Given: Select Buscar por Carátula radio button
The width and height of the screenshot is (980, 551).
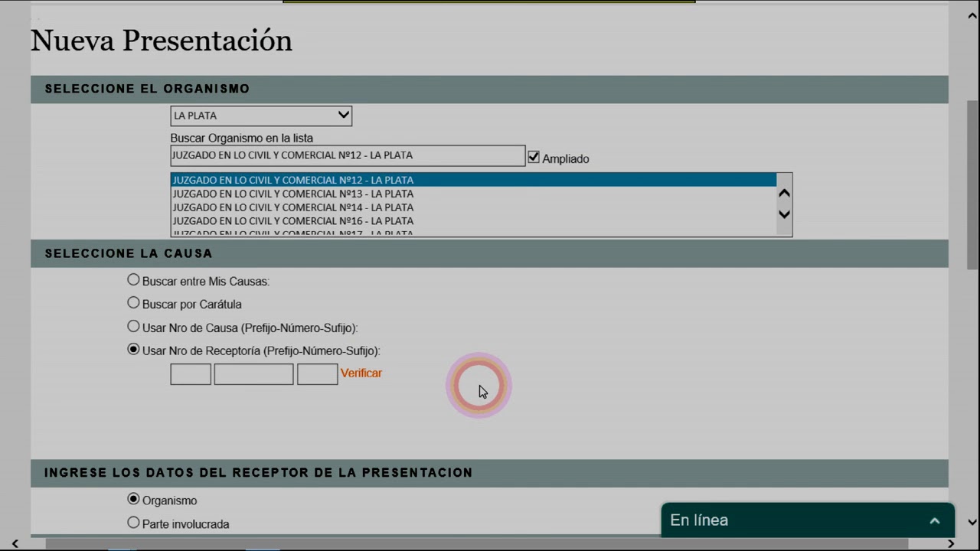Looking at the screenshot, I should pos(133,303).
